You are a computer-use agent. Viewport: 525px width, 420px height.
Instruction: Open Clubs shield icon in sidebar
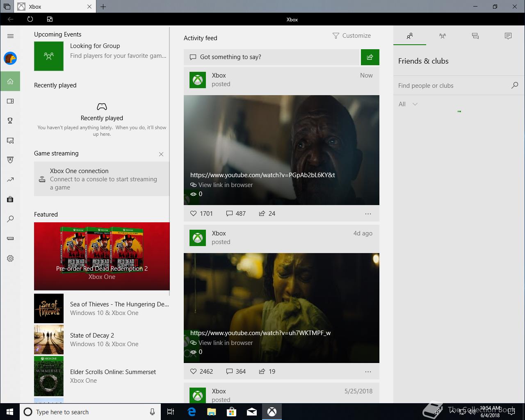point(10,160)
